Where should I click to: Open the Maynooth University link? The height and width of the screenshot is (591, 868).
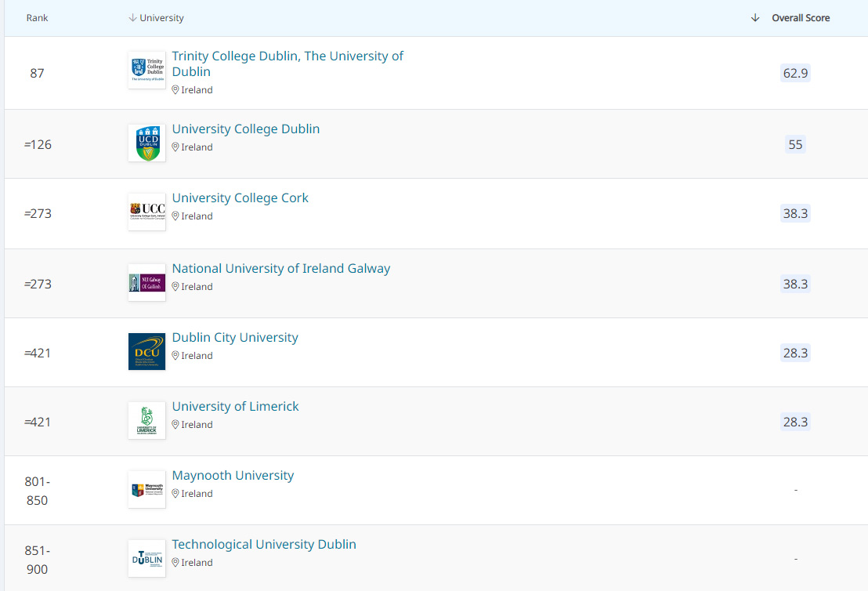pyautogui.click(x=233, y=476)
